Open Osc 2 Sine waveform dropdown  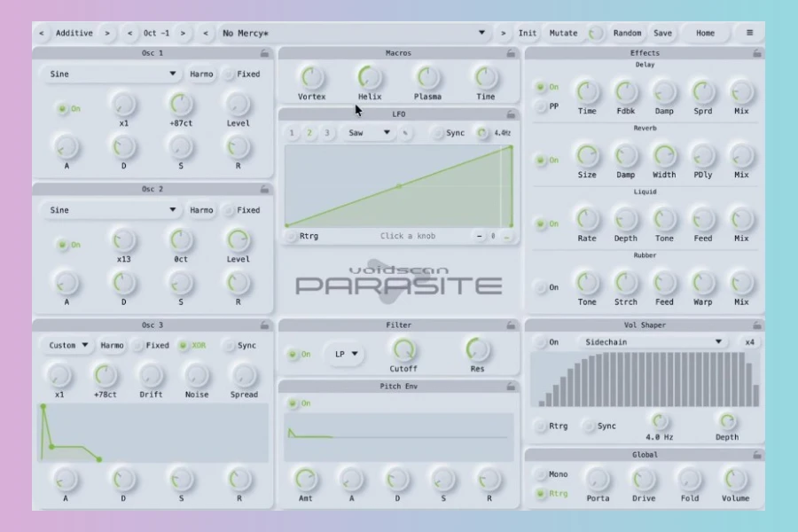[112, 210]
